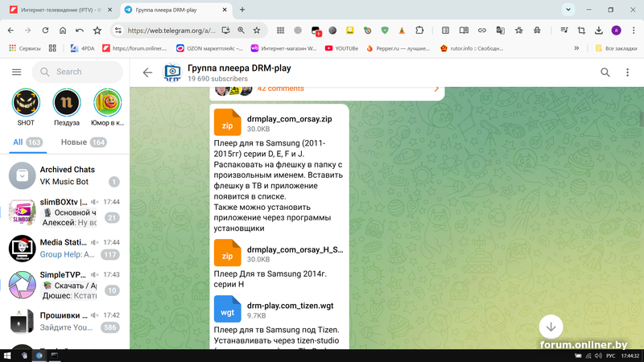Viewport: 644px width, 362px height.
Task: Open the Прошивки chat
Action: pos(64,321)
